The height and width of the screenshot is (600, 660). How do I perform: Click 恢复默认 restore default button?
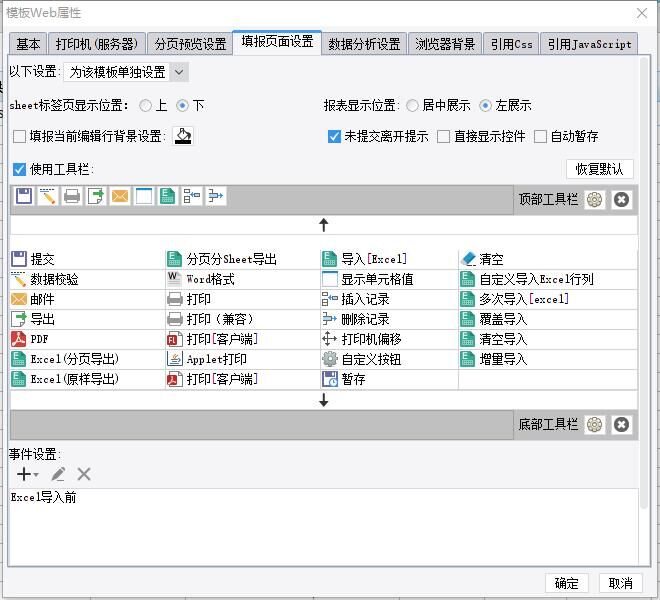599,169
